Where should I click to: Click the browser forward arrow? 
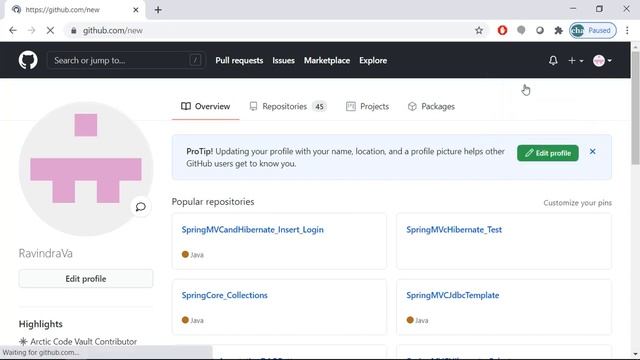pos(31,30)
